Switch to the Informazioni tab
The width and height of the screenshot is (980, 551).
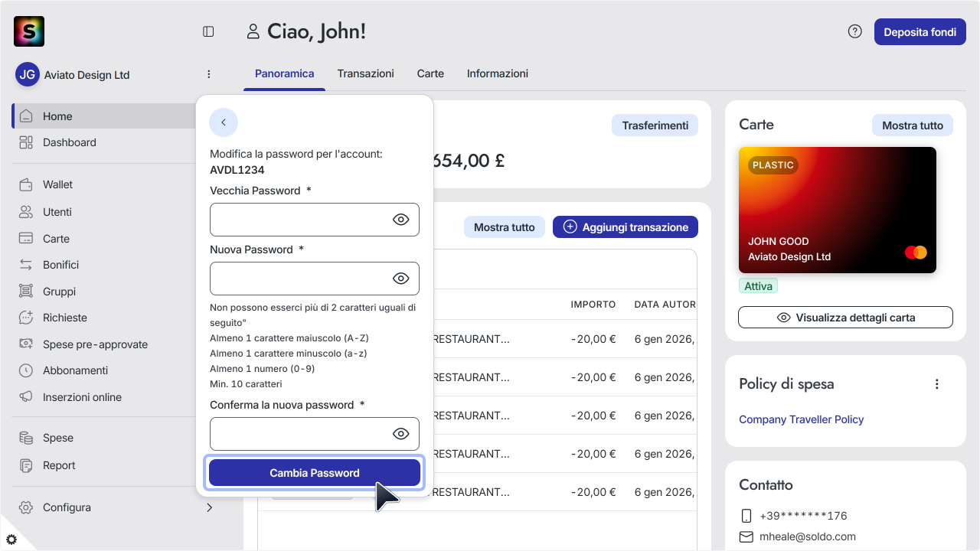[x=498, y=74]
